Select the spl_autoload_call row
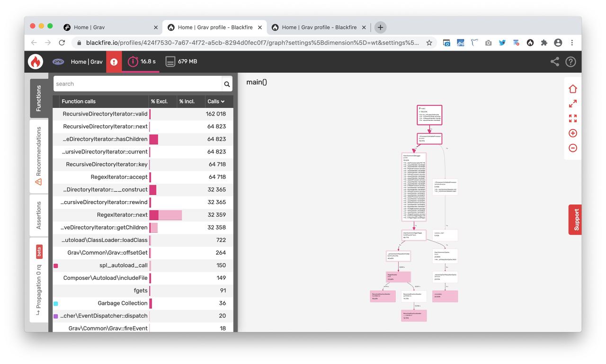 (x=143, y=265)
